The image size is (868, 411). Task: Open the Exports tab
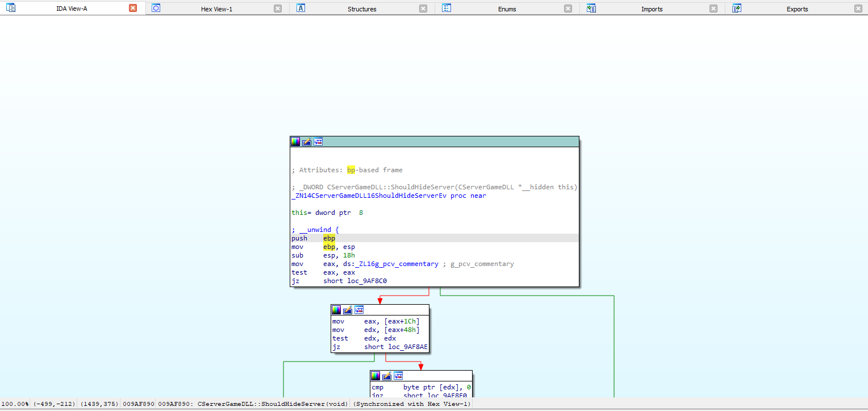[x=797, y=9]
